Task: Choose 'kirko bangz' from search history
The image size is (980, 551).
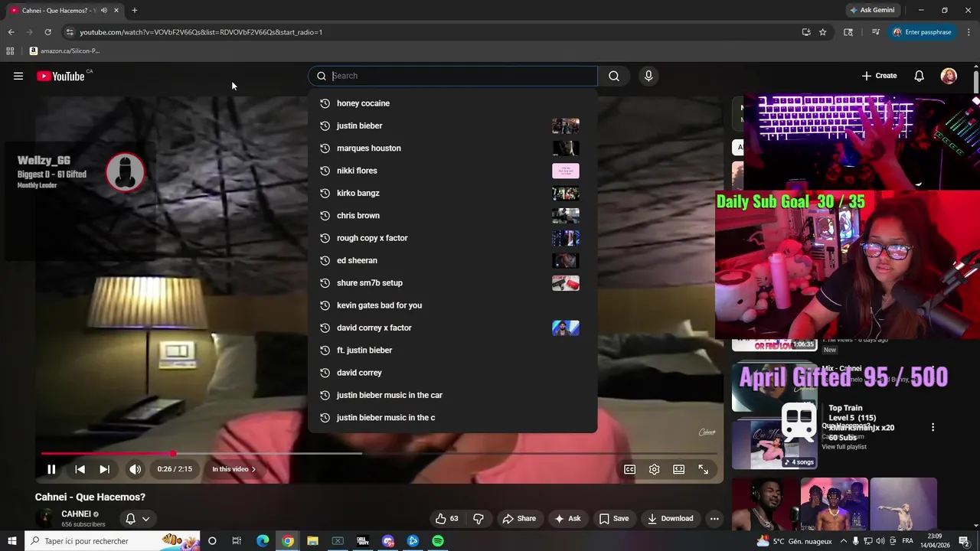Action: pyautogui.click(x=452, y=193)
